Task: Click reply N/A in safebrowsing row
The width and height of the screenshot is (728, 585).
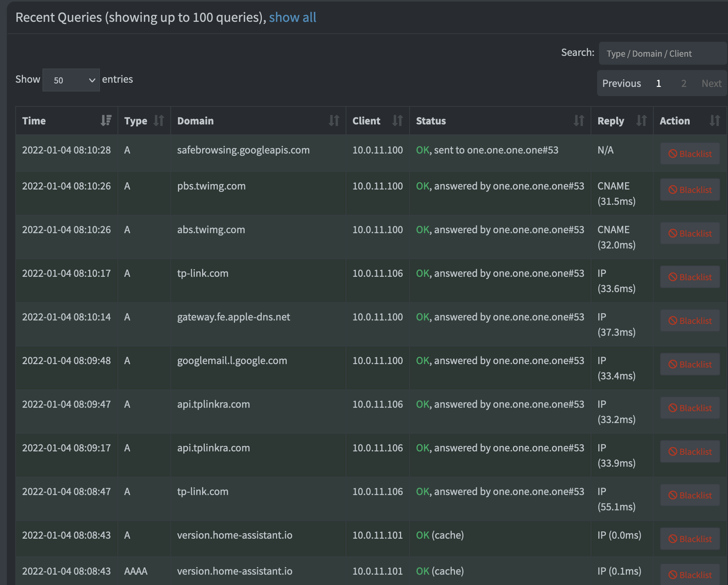Action: [606, 150]
